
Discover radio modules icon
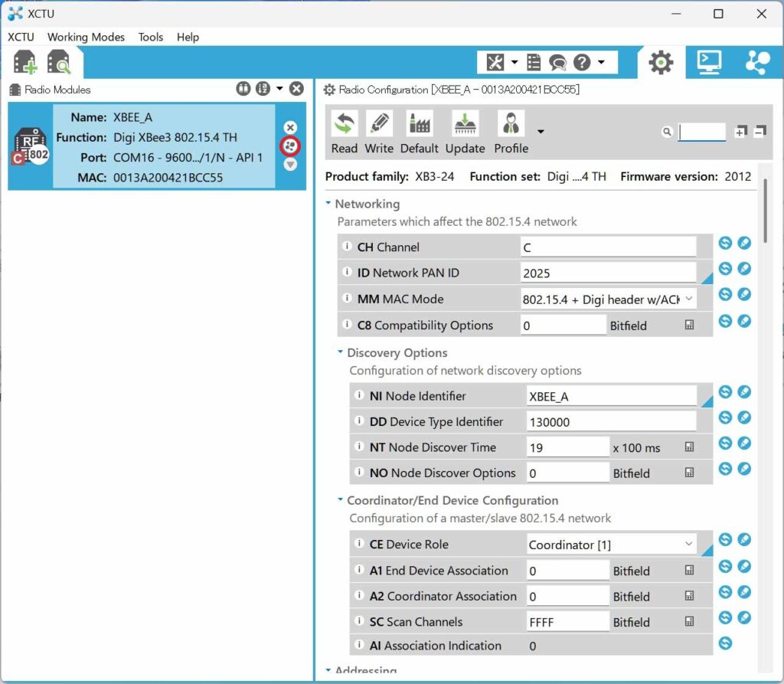pyautogui.click(x=58, y=63)
